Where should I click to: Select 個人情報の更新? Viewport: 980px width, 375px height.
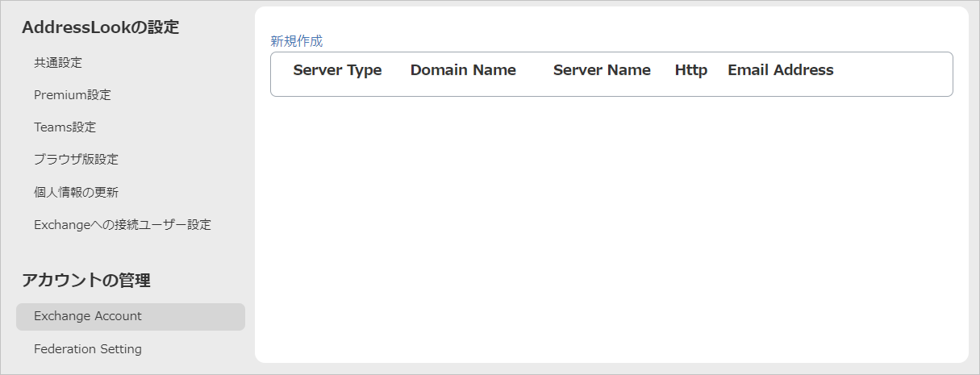click(77, 192)
